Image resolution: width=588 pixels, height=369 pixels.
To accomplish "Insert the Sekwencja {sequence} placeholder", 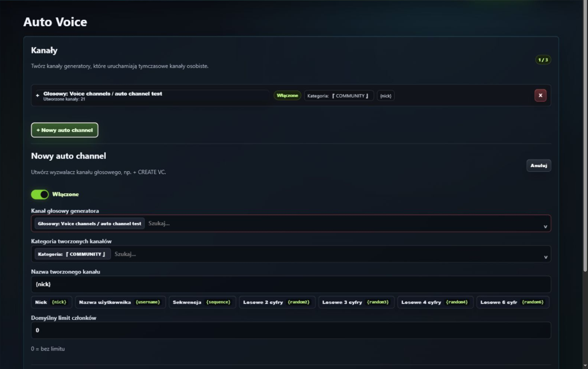I will coord(202,302).
